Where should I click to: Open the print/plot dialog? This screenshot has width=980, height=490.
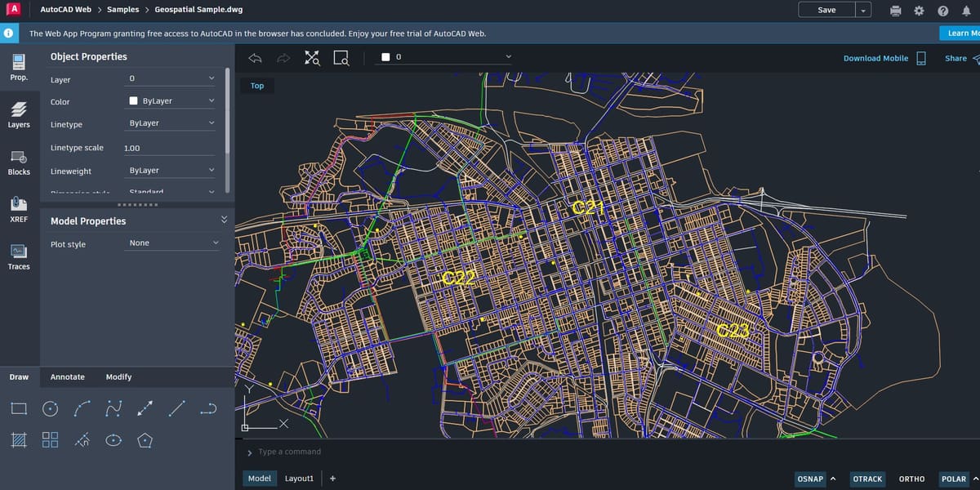tap(896, 11)
